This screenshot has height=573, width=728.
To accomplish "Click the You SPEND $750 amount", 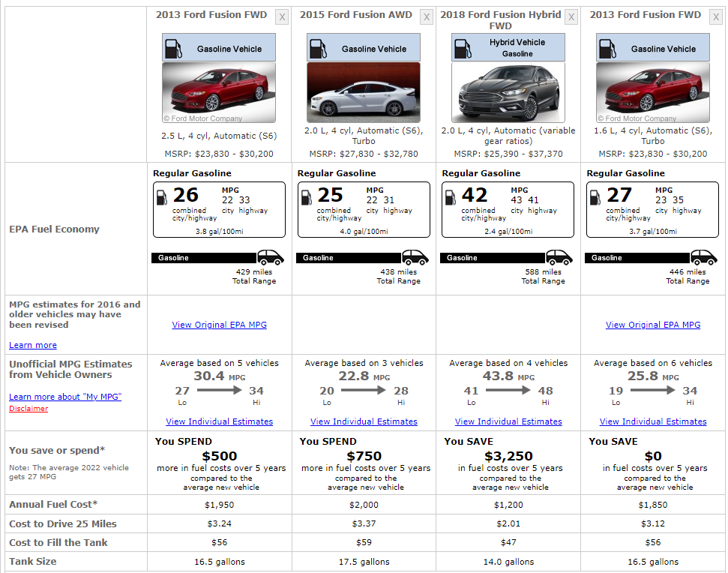I will tap(364, 456).
